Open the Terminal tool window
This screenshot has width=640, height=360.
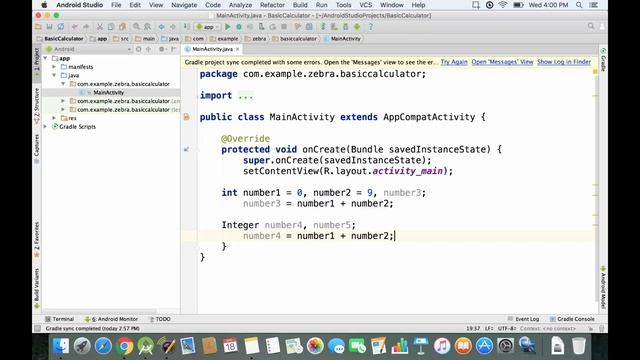pos(60,319)
